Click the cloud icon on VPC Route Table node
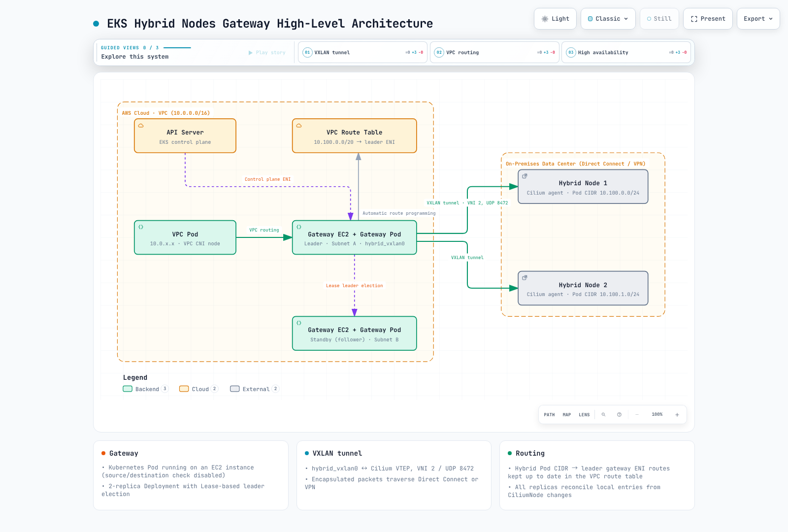 tap(299, 126)
